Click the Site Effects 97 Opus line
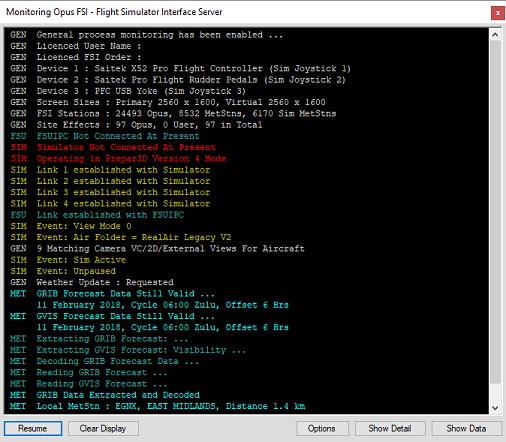Image resolution: width=506 pixels, height=442 pixels. pos(136,125)
